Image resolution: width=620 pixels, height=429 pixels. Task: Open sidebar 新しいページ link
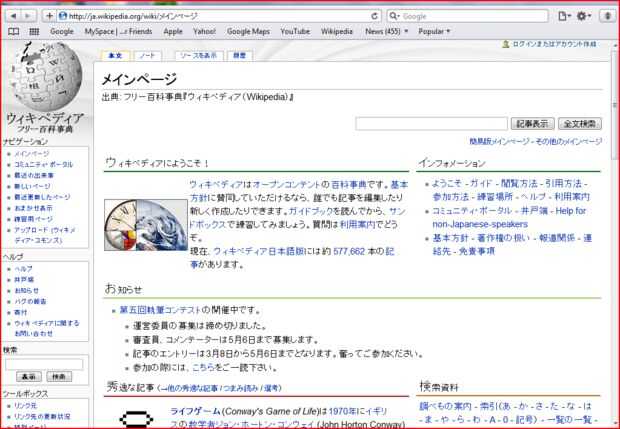click(x=32, y=186)
